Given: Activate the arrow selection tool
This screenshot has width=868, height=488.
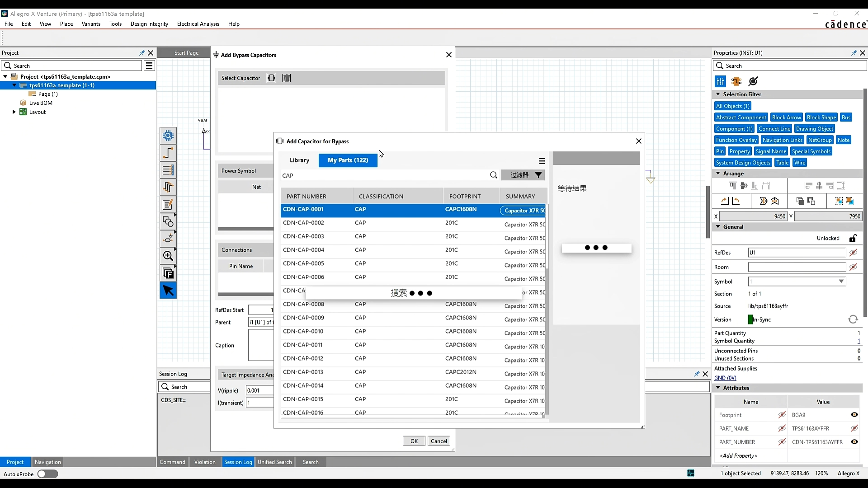Looking at the screenshot, I should pos(168,291).
